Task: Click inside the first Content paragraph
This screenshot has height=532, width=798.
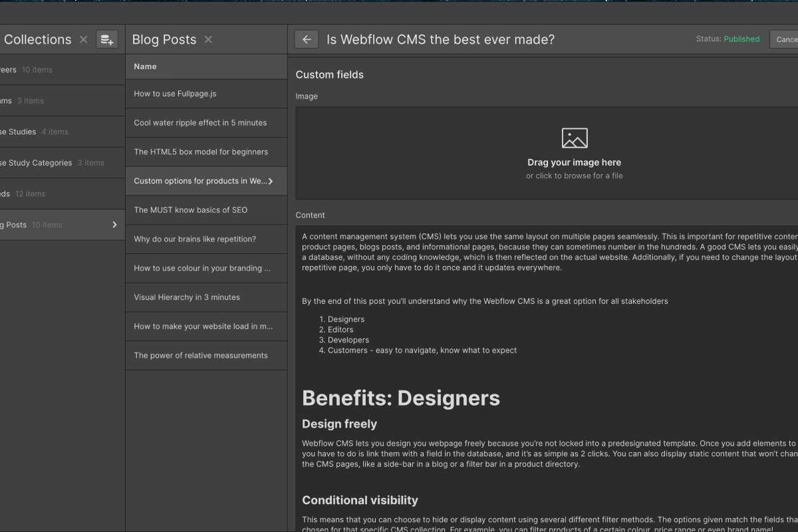Action: pos(549,252)
